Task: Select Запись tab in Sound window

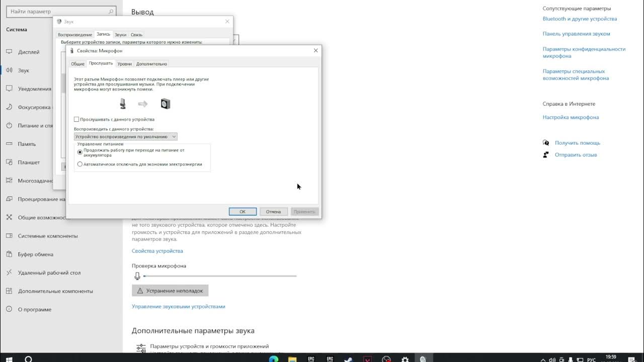Action: [103, 34]
